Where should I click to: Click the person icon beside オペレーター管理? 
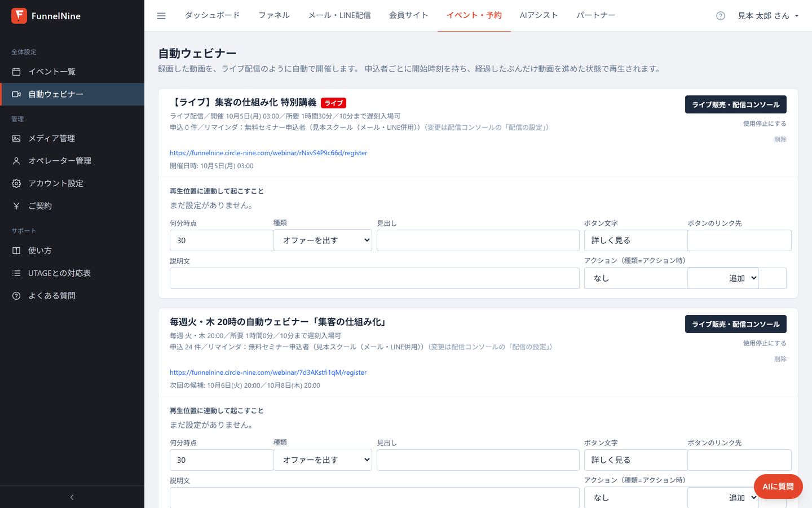tap(16, 161)
